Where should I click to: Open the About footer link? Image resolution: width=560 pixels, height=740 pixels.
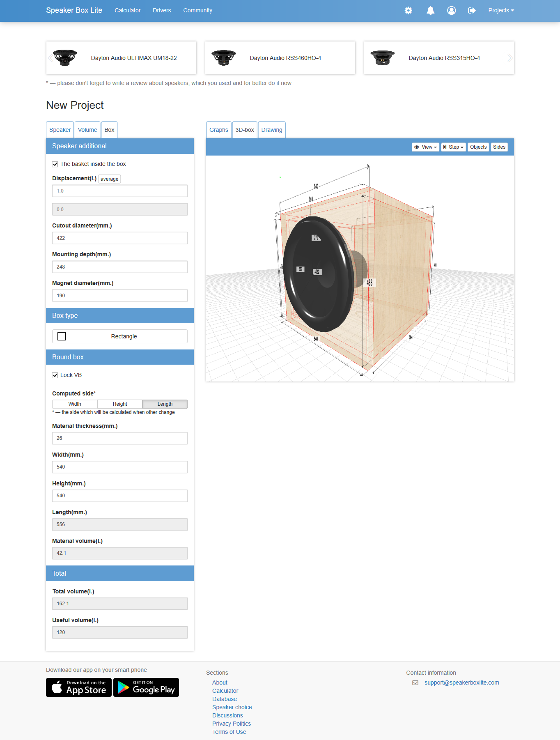tap(220, 683)
